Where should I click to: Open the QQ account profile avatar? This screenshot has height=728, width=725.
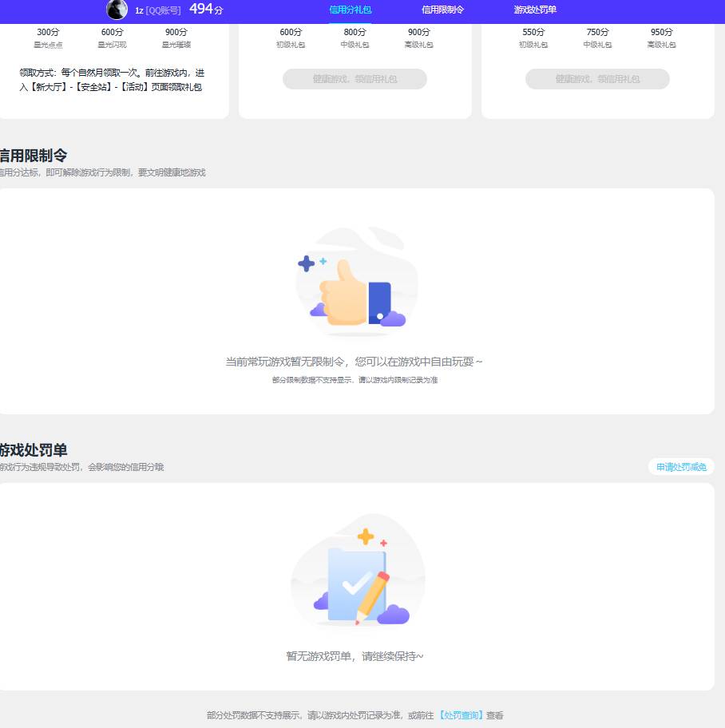coord(117,10)
